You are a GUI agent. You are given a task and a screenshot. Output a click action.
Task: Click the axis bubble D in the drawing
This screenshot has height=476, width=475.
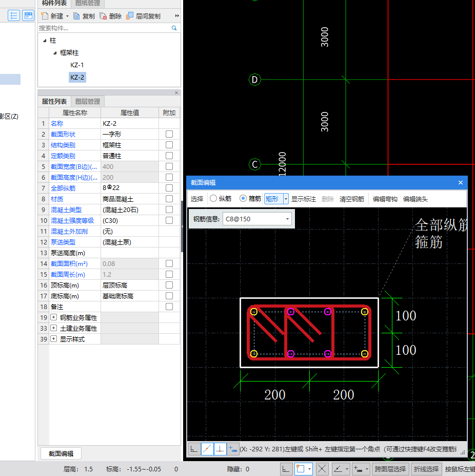(255, 80)
